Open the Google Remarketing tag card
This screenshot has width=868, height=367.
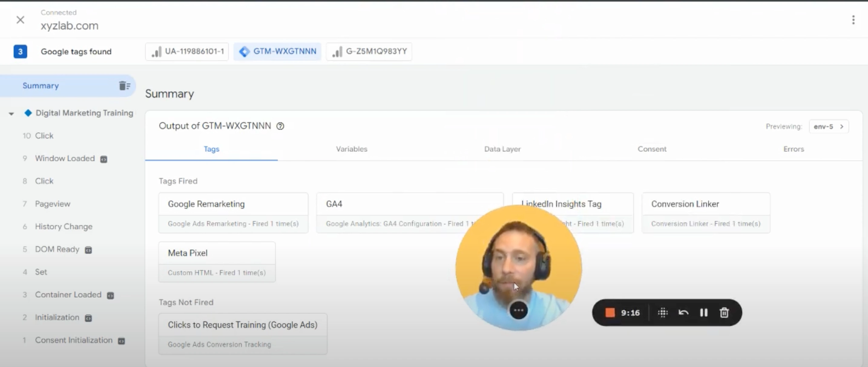coord(233,213)
